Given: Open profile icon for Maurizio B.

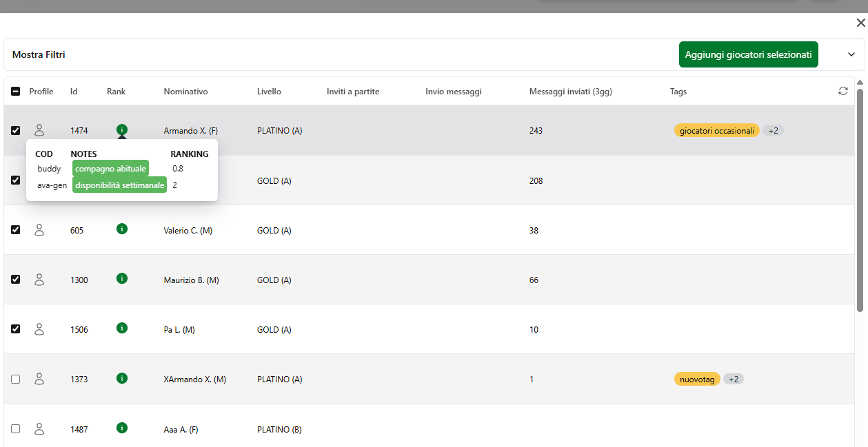Looking at the screenshot, I should 39,280.
